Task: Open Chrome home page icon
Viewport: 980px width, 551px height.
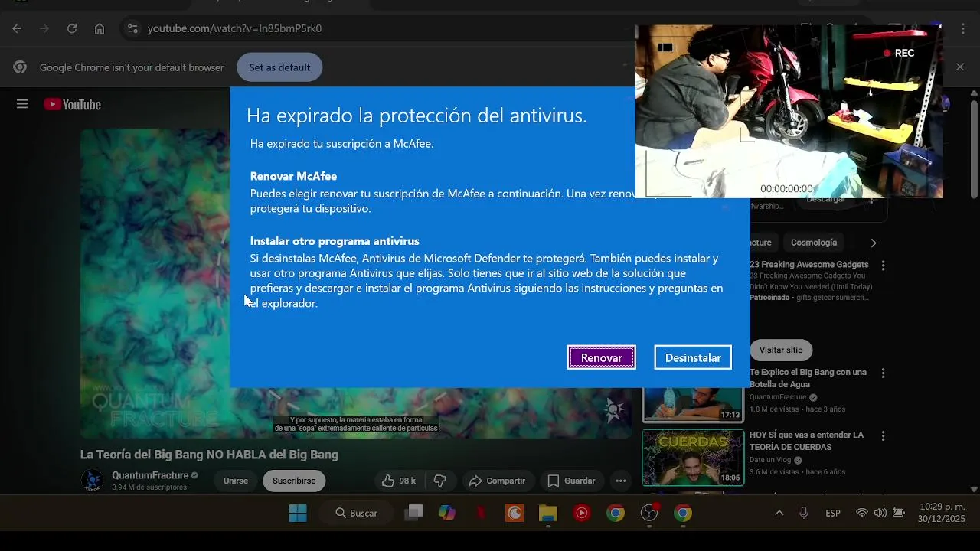Action: pyautogui.click(x=100, y=28)
